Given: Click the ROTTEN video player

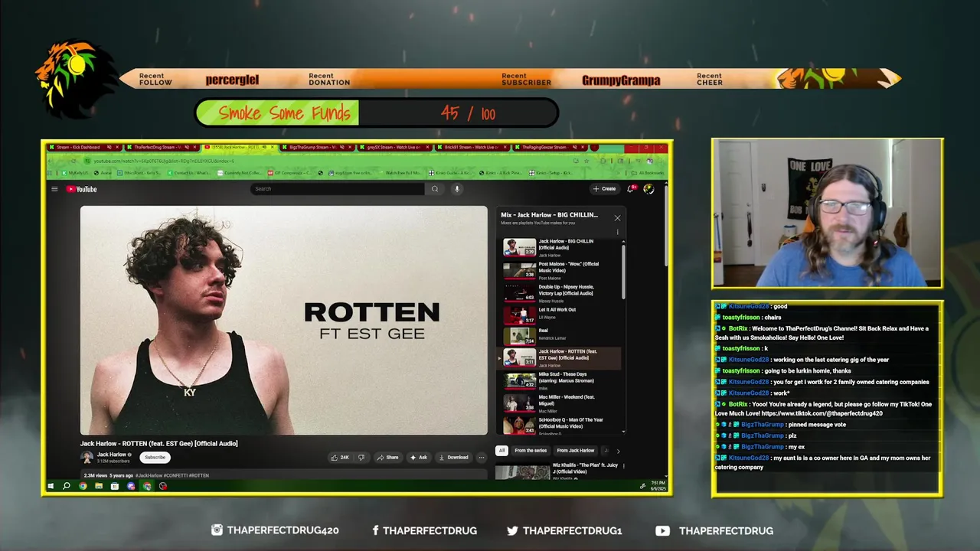Looking at the screenshot, I should pyautogui.click(x=284, y=320).
